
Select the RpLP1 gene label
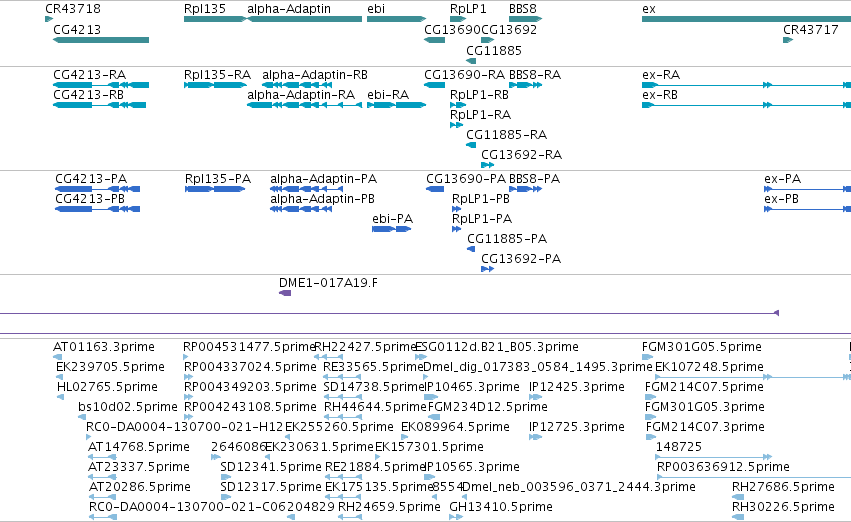(x=468, y=9)
